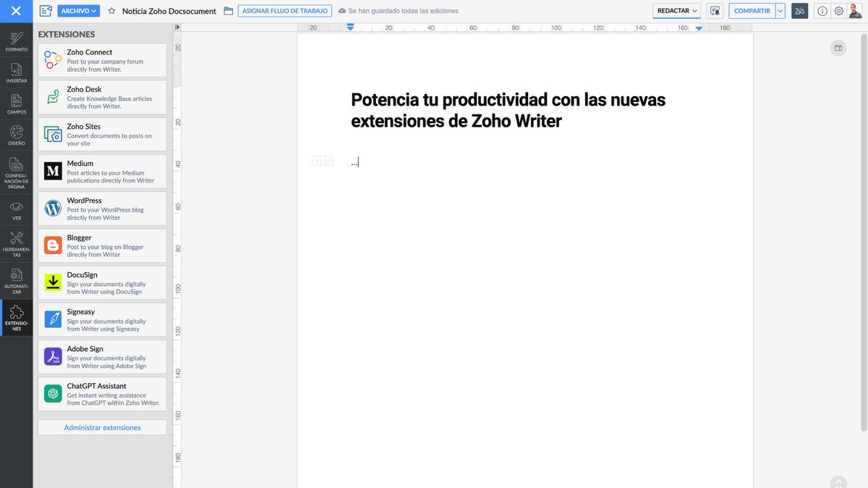Click the Zoho Connect title text
The width and height of the screenshot is (868, 488).
pyautogui.click(x=90, y=52)
